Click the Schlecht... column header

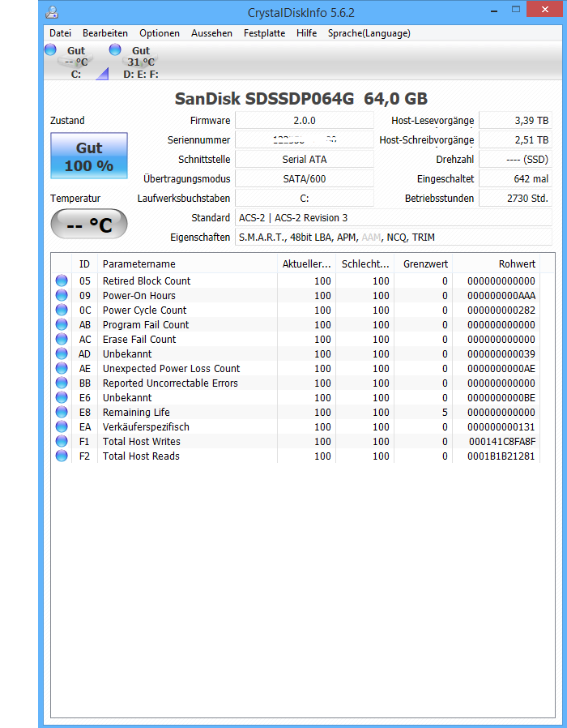(365, 263)
